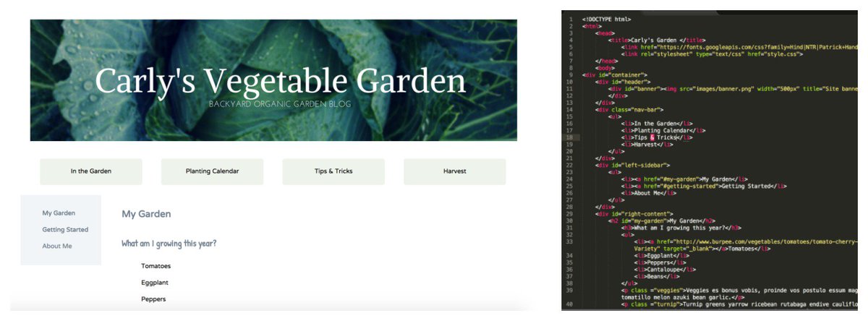This screenshot has width=868, height=321.
Task: Open the Planting Calendar nav button
Action: coord(212,171)
